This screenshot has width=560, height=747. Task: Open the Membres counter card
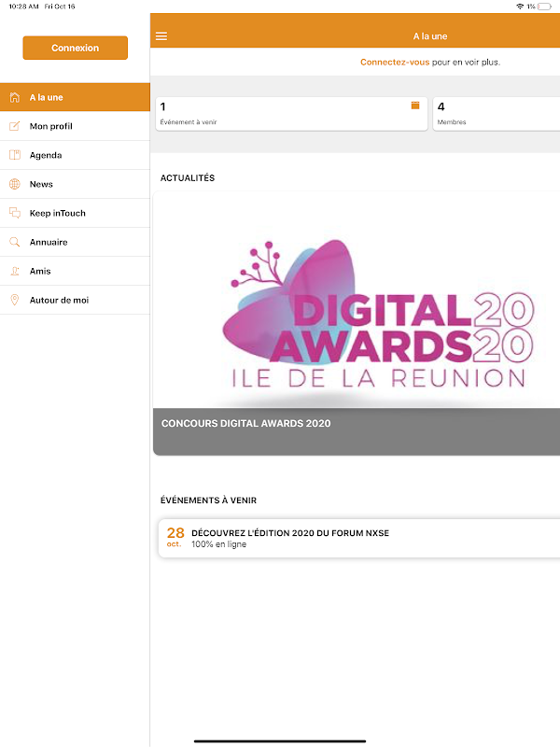[x=497, y=114]
